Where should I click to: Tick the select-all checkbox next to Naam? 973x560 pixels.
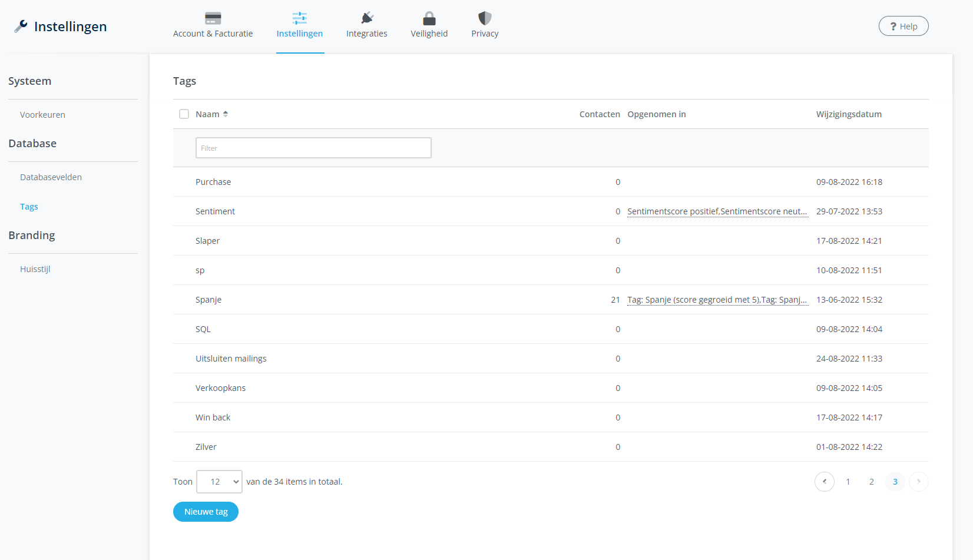pyautogui.click(x=184, y=114)
